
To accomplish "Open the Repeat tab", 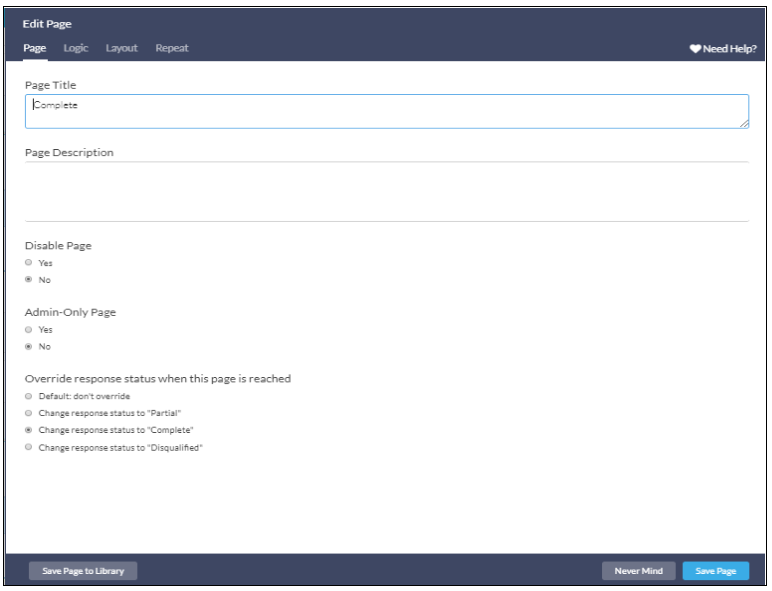I will (x=172, y=48).
